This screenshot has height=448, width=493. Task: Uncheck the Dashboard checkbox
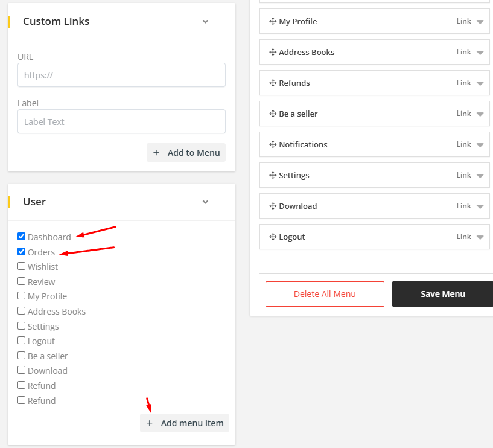click(22, 237)
